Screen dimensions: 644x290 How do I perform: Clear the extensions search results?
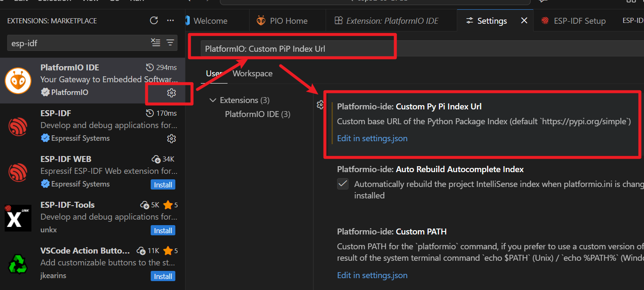click(x=156, y=42)
